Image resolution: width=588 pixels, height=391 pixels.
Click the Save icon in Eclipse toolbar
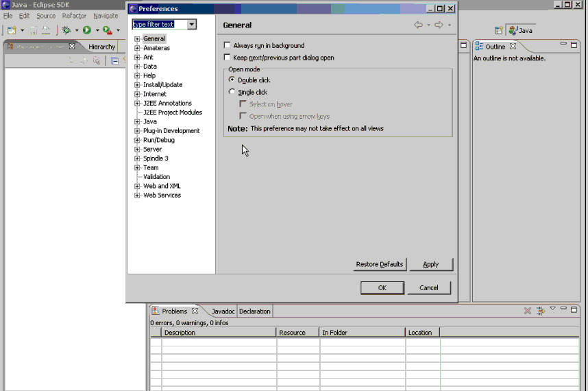tap(34, 30)
